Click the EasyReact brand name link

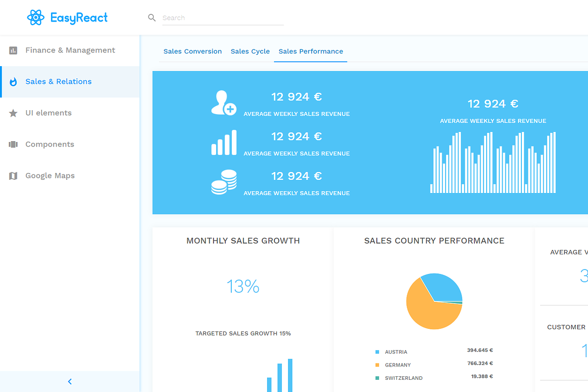(79, 18)
